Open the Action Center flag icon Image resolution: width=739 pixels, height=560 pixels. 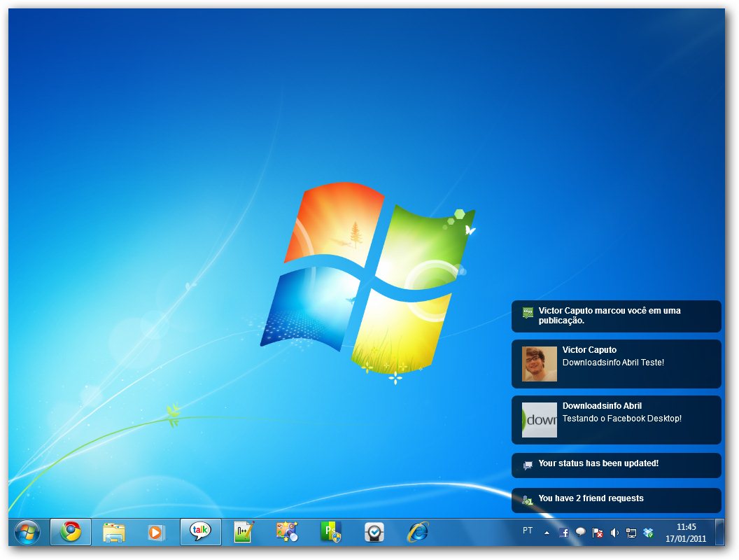pyautogui.click(x=598, y=533)
